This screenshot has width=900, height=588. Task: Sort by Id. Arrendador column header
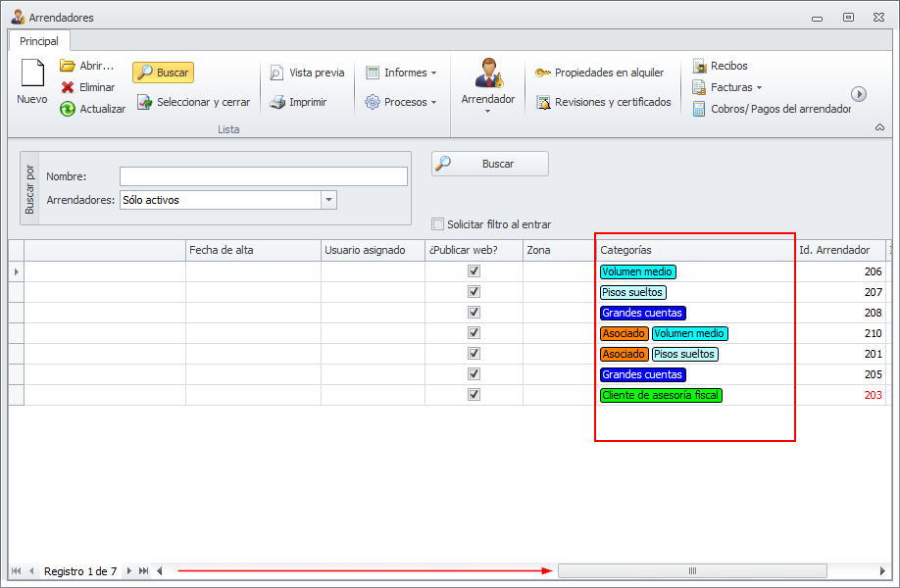tap(841, 250)
